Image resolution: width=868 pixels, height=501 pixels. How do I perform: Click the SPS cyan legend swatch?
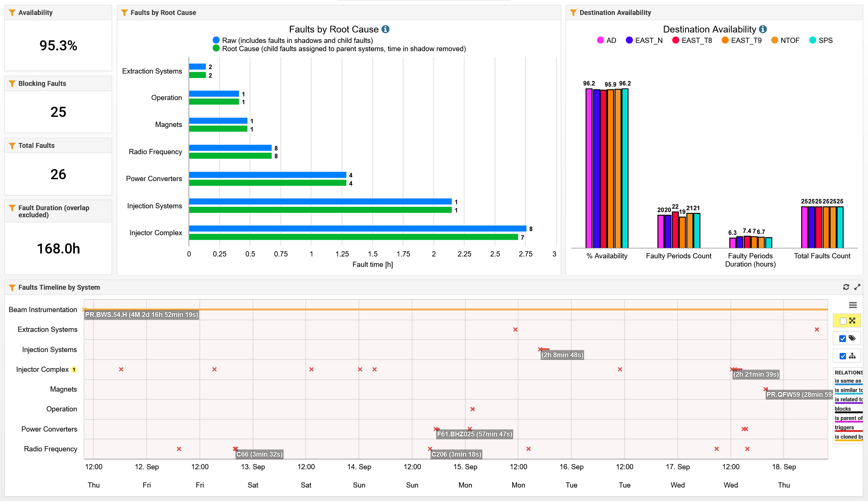coord(813,40)
